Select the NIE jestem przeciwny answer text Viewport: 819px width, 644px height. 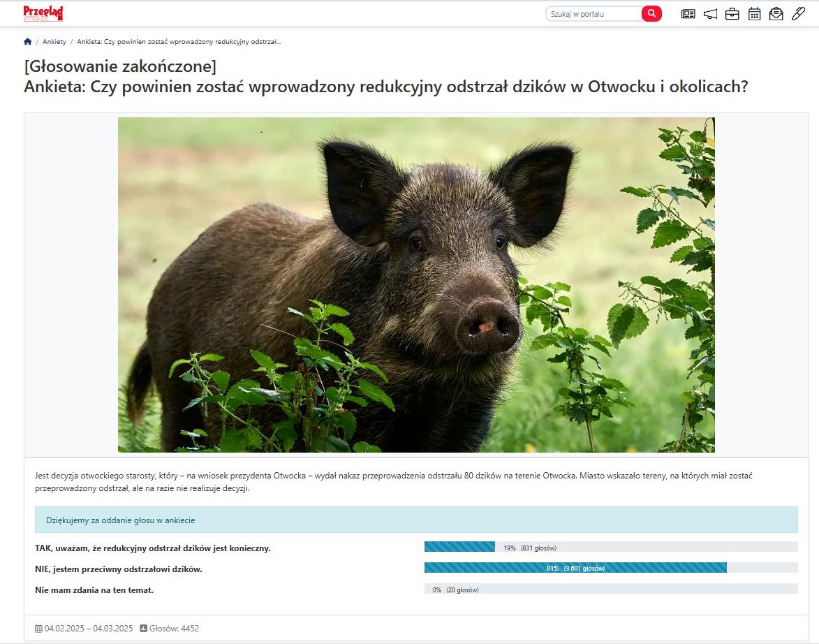pos(119,569)
